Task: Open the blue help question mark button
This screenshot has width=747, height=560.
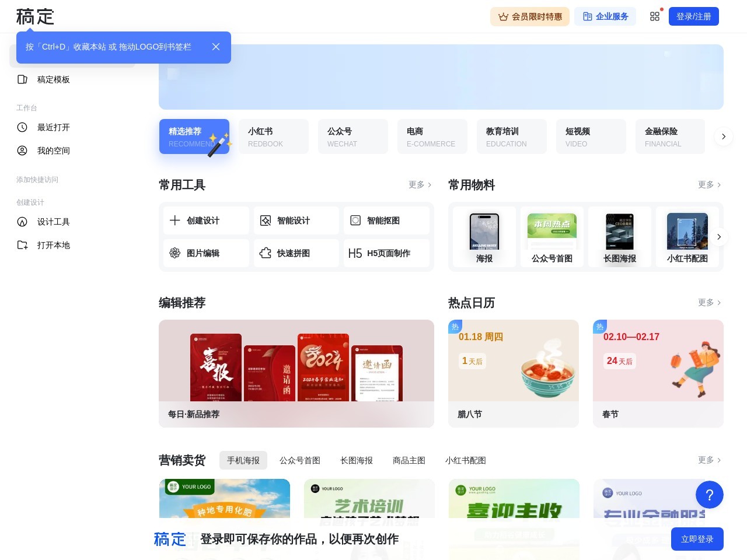Action: (x=709, y=495)
